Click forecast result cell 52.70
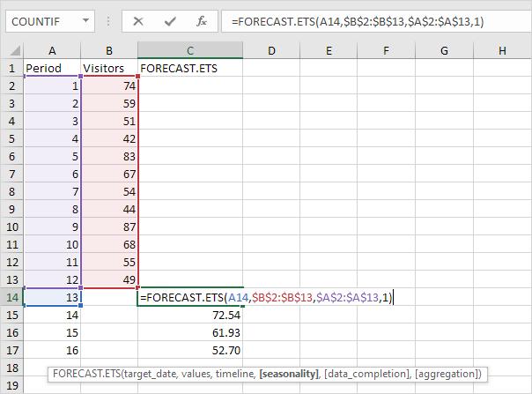Image resolution: width=532 pixels, height=394 pixels. coord(190,350)
